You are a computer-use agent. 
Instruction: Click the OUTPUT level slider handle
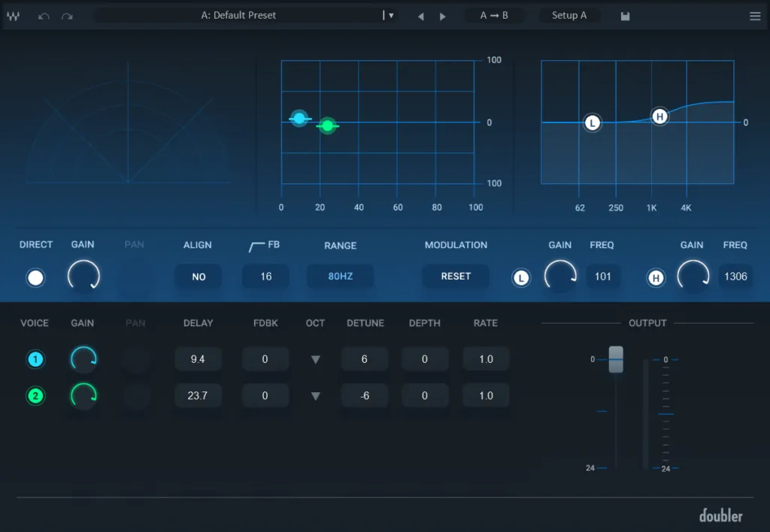[617, 360]
